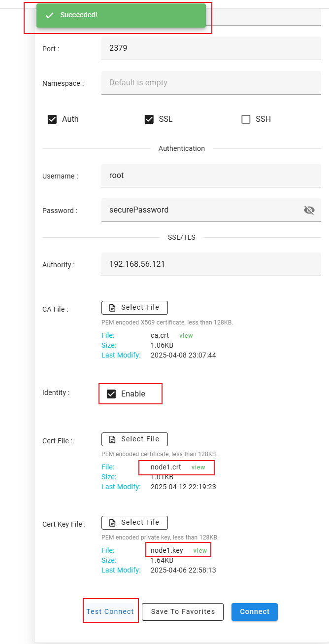Click the Succeeded notification checkmark icon
The image size is (329, 644).
tap(49, 15)
